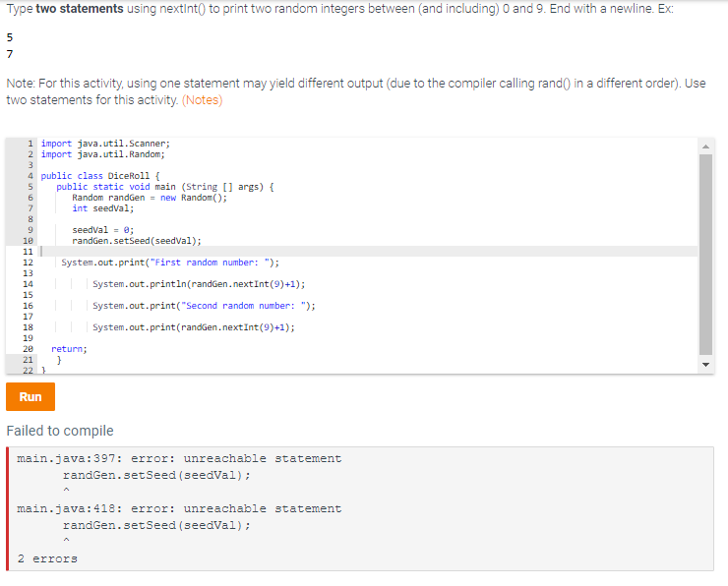Click the 'import java.util.Random;' line

click(102, 154)
